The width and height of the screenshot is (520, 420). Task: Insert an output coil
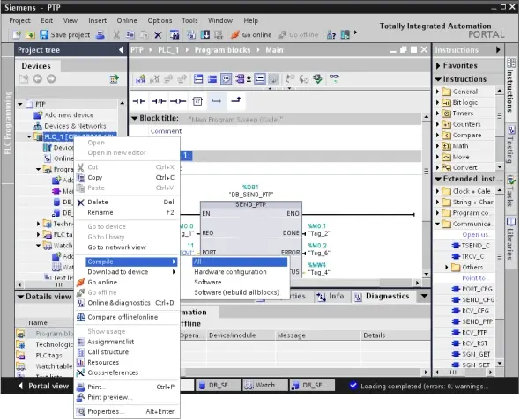point(178,101)
